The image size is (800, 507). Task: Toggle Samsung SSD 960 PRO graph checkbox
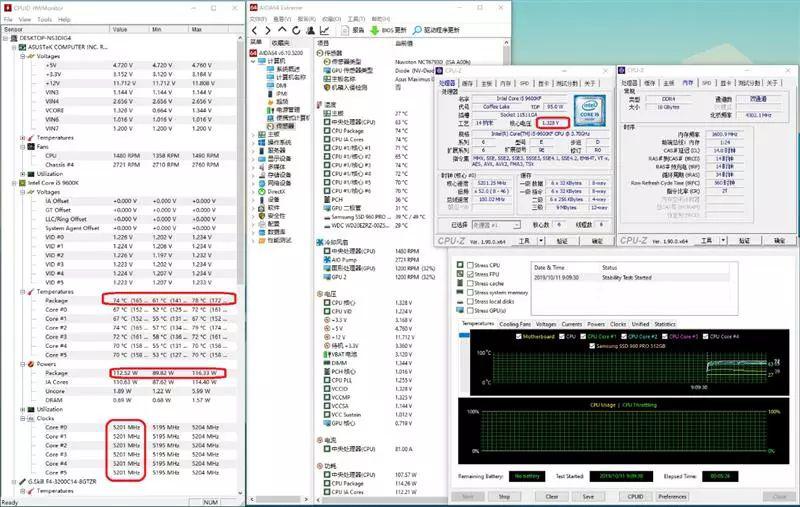click(592, 346)
